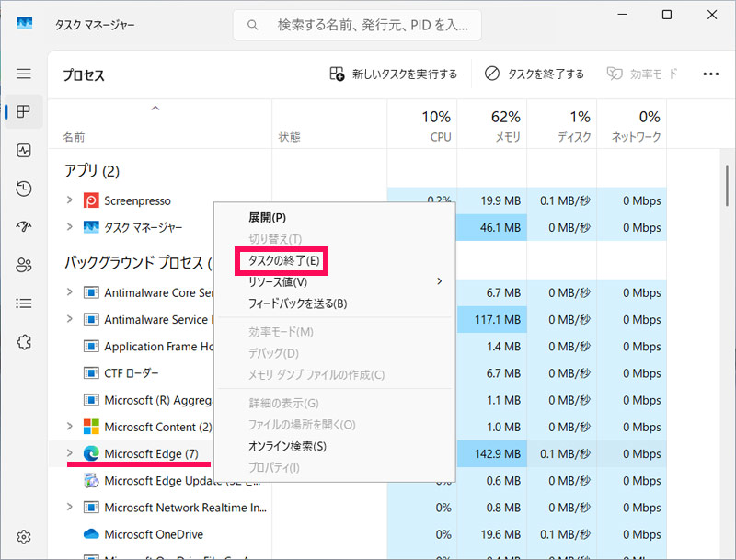Open the hamburger navigation menu
Viewport: 736px width, 560px height.
tap(24, 74)
